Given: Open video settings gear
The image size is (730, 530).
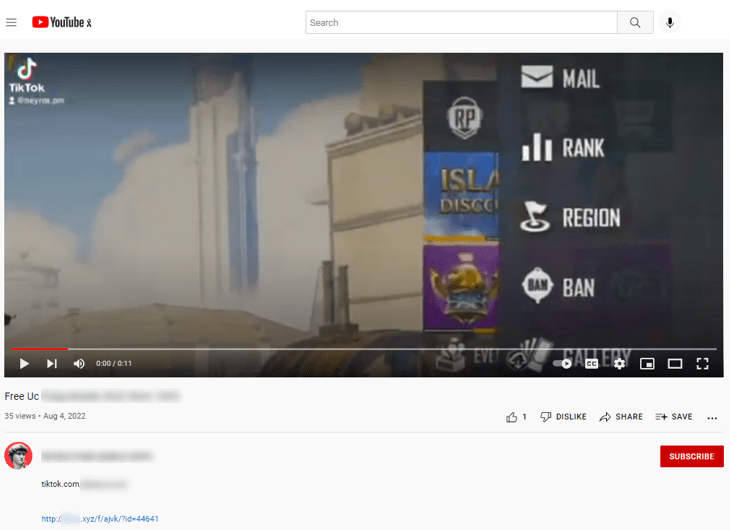Looking at the screenshot, I should coord(619,363).
